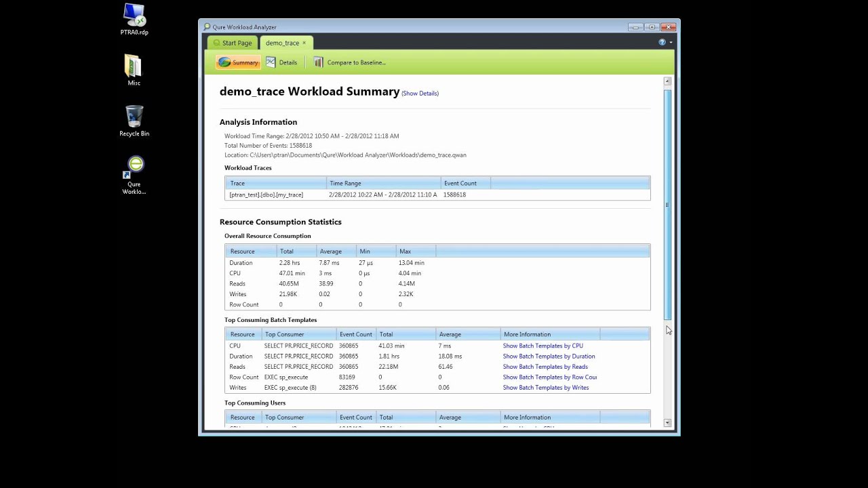
Task: Open Show Batch Templates by Duration
Action: point(549,357)
